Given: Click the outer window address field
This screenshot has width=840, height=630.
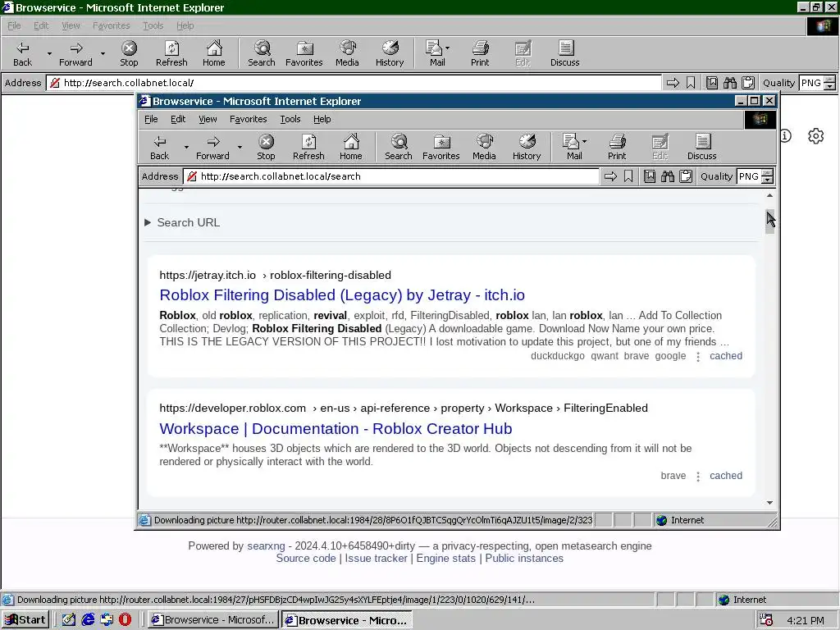Looking at the screenshot, I should point(354,83).
